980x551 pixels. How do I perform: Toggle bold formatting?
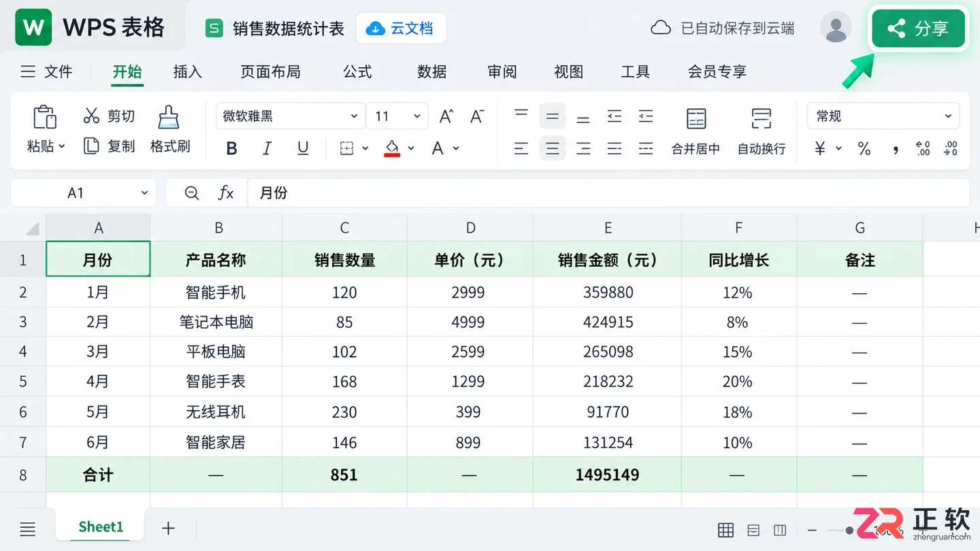pos(231,148)
